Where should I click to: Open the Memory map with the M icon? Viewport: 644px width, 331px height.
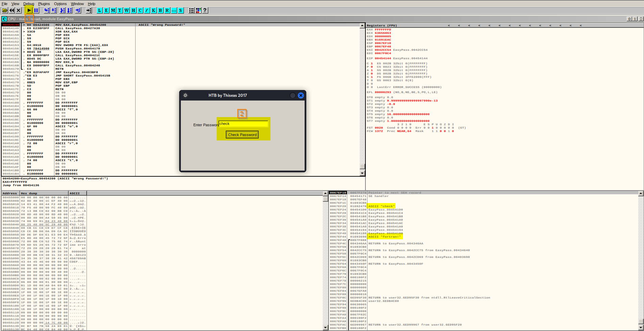(x=113, y=10)
